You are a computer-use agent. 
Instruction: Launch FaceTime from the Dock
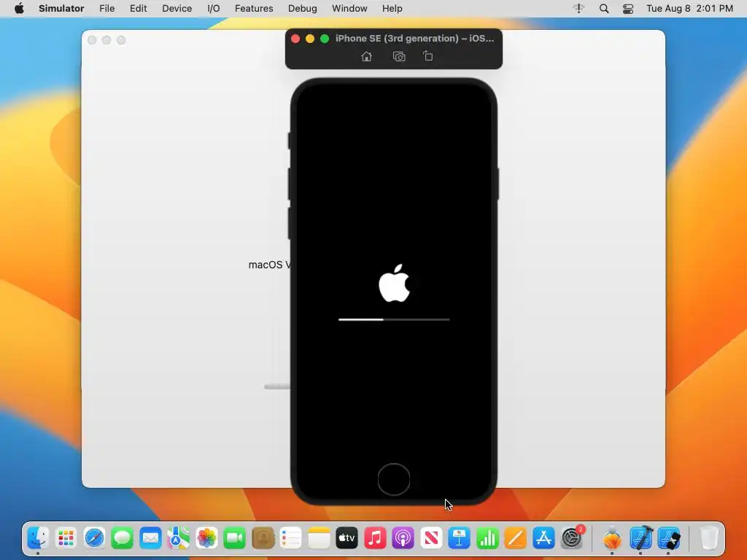234,538
